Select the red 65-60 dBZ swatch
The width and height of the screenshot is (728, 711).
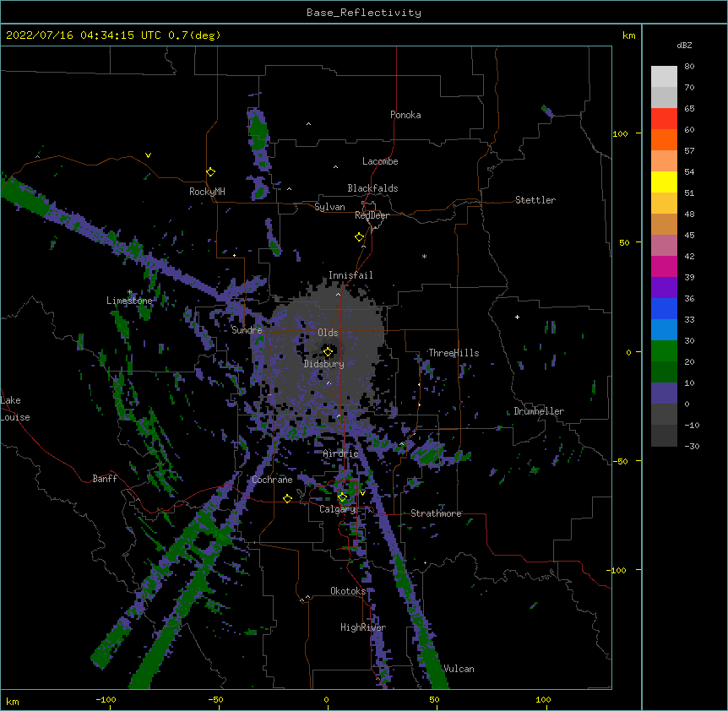click(x=664, y=118)
